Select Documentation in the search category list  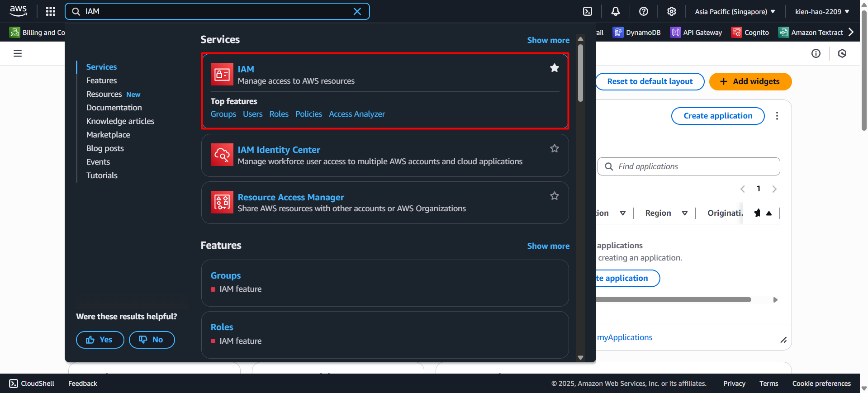114,108
